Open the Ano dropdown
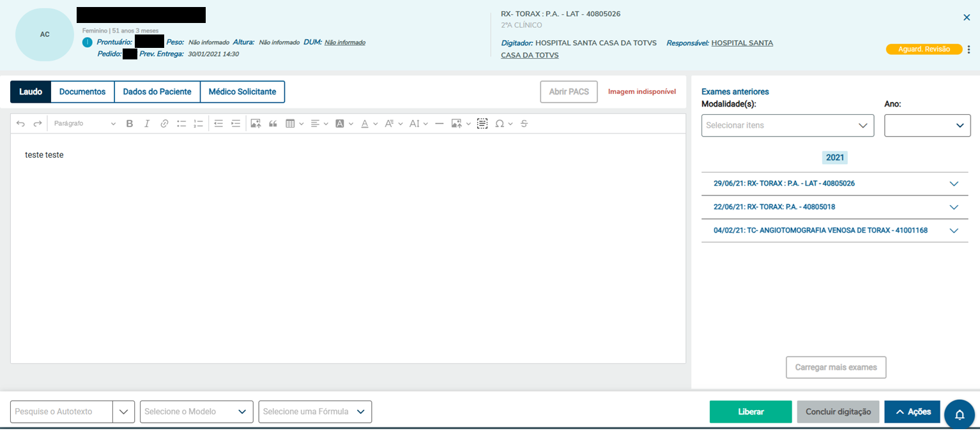 click(928, 126)
